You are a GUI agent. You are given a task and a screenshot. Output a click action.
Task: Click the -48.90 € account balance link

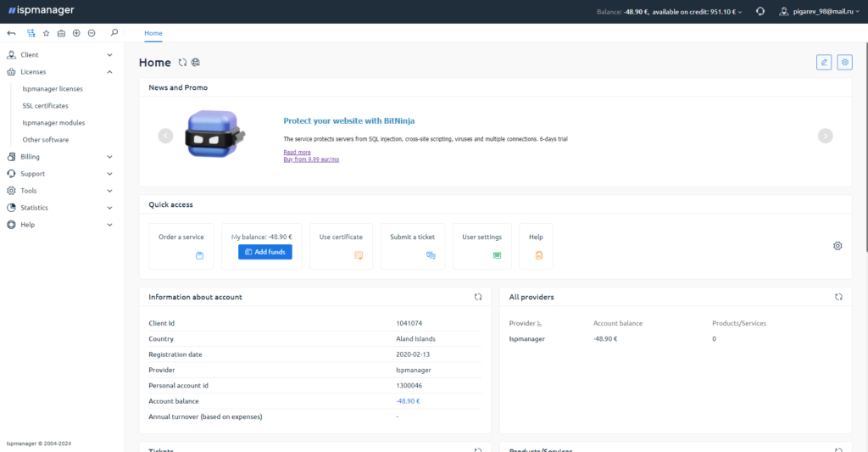[x=408, y=401]
